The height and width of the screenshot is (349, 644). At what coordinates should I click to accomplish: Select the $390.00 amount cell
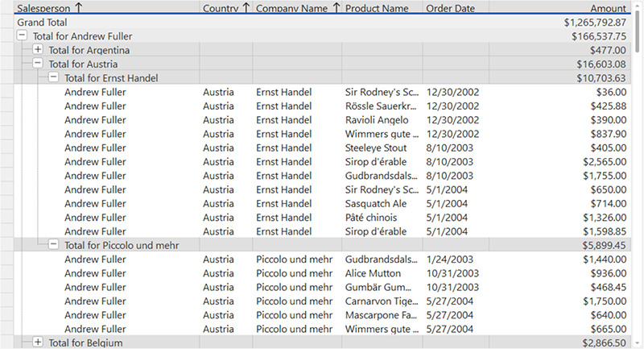point(559,120)
